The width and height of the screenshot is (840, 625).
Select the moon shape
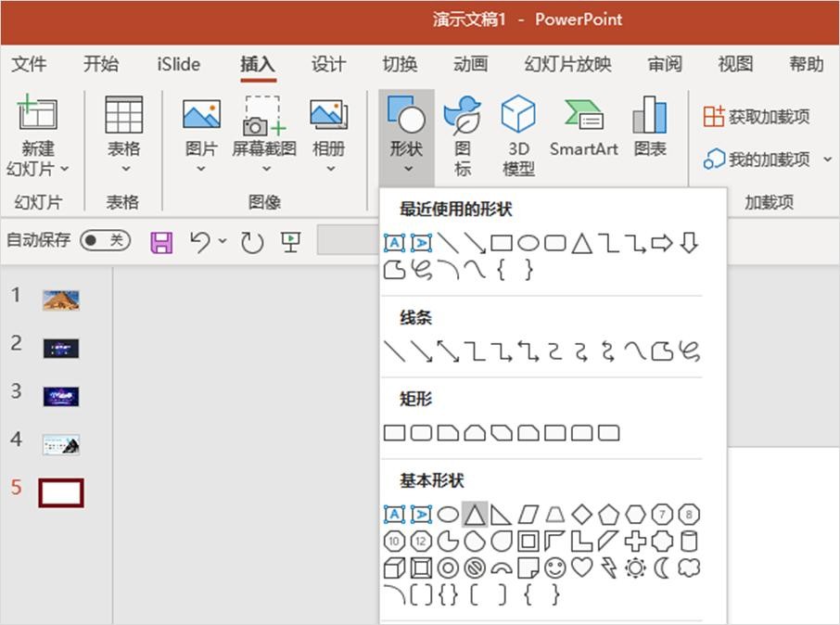[x=662, y=568]
